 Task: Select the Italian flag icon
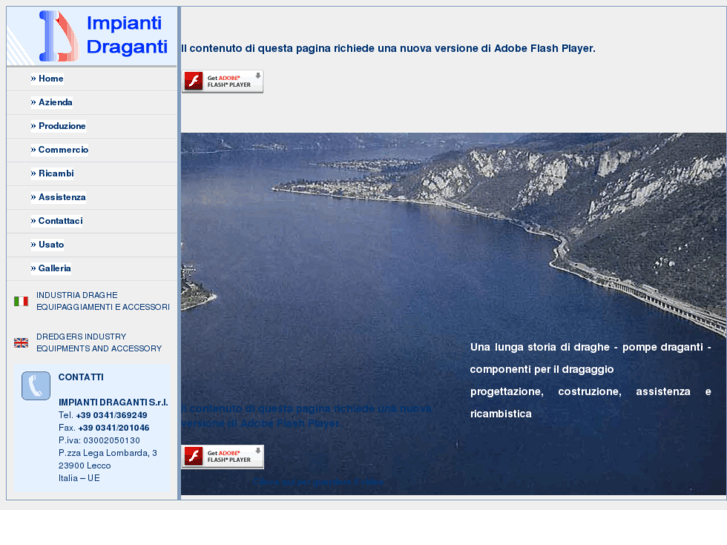pos(21,301)
